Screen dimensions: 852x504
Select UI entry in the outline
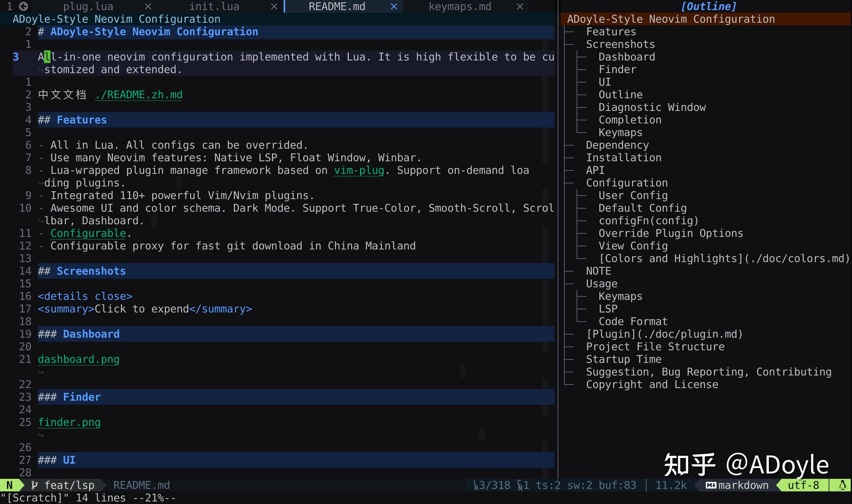(605, 82)
